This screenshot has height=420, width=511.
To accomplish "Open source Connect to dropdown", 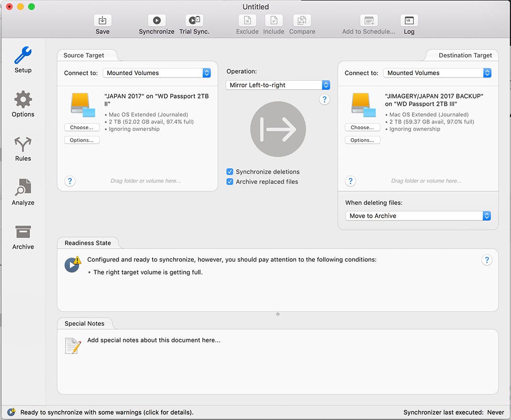I will (157, 73).
